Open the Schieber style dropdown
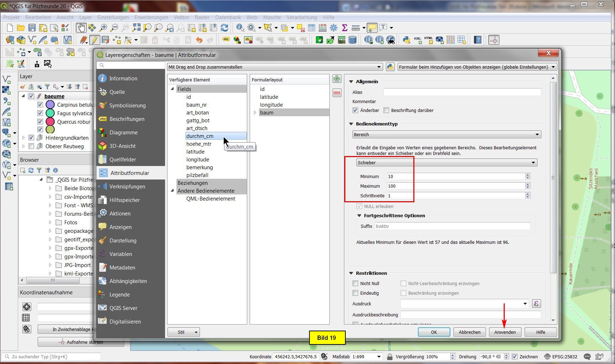The height and width of the screenshot is (364, 615). (446, 162)
